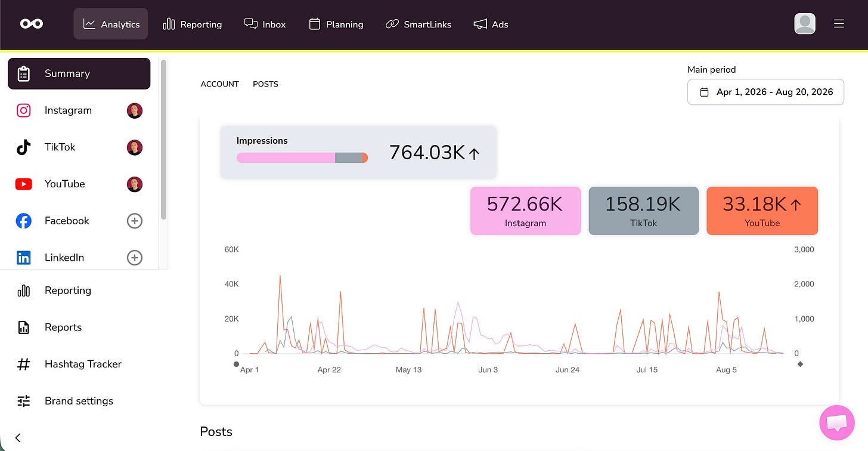This screenshot has height=451, width=868.
Task: Add a Facebook account with plus icon
Action: (135, 221)
